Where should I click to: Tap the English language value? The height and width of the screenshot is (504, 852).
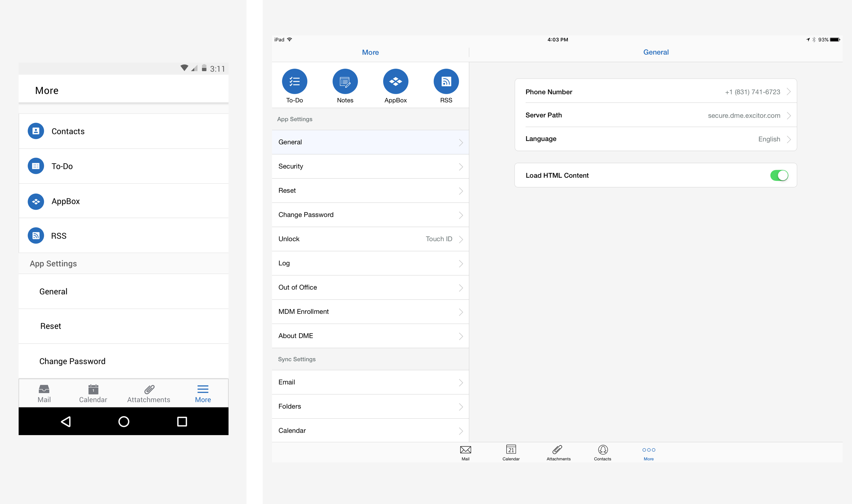769,139
